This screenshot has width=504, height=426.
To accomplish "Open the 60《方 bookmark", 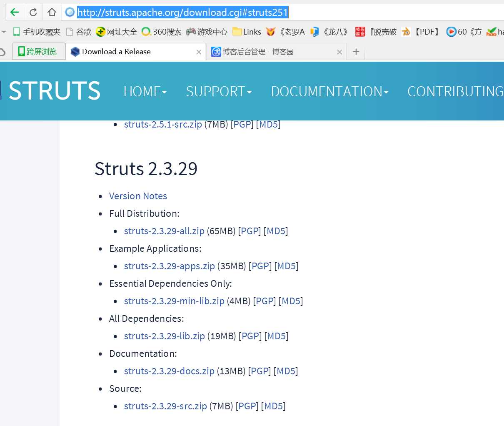I will pyautogui.click(x=464, y=32).
